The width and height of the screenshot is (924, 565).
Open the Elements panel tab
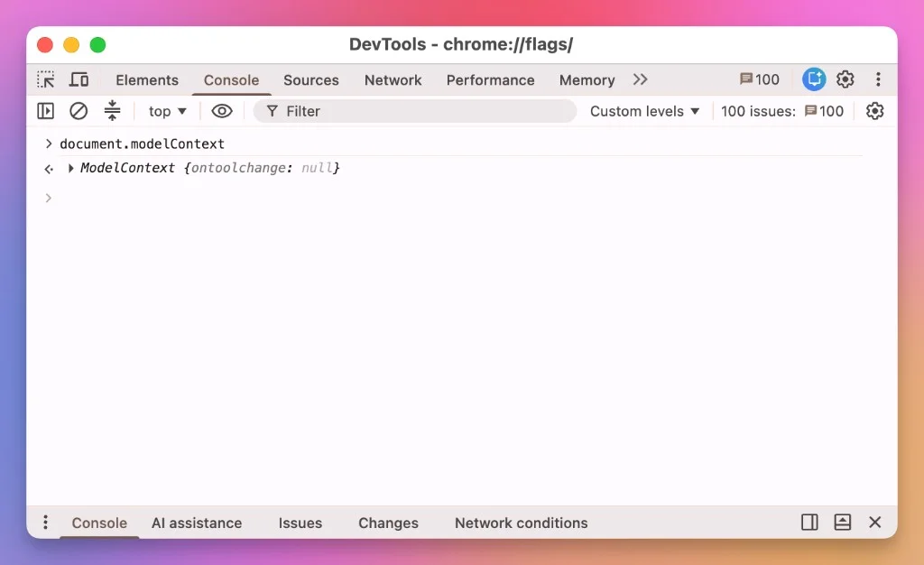(147, 80)
